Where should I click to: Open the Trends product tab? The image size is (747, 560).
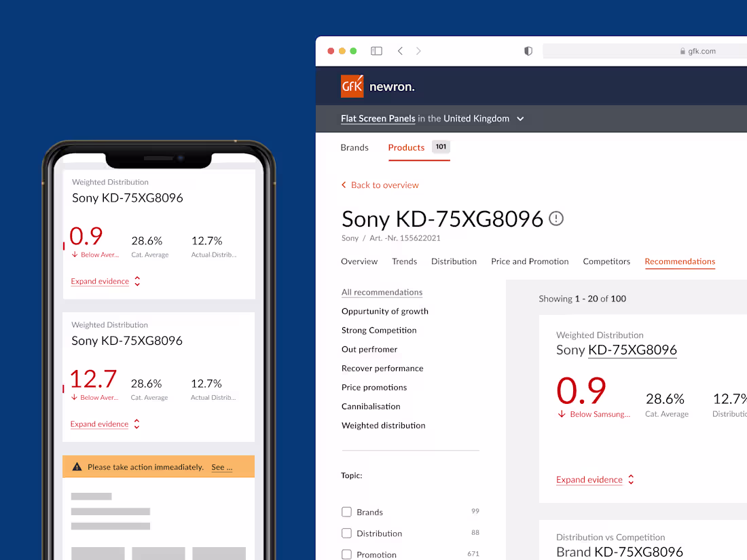(x=404, y=261)
